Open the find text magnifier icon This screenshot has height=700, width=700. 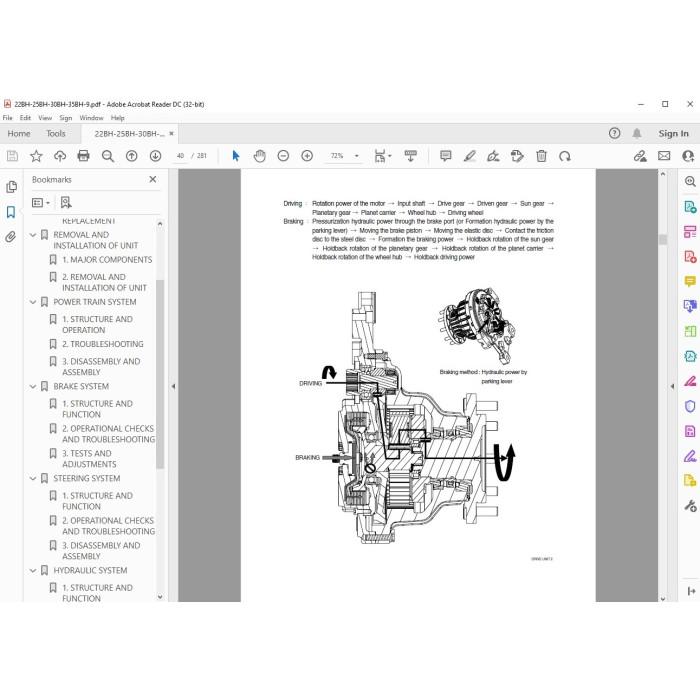click(x=108, y=156)
